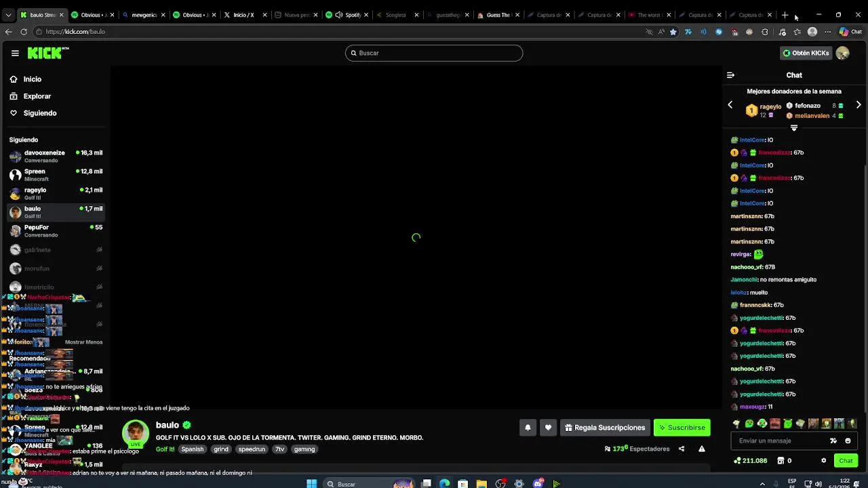Click browser back arrow
This screenshot has width=868, height=488.
pyautogui.click(x=8, y=32)
